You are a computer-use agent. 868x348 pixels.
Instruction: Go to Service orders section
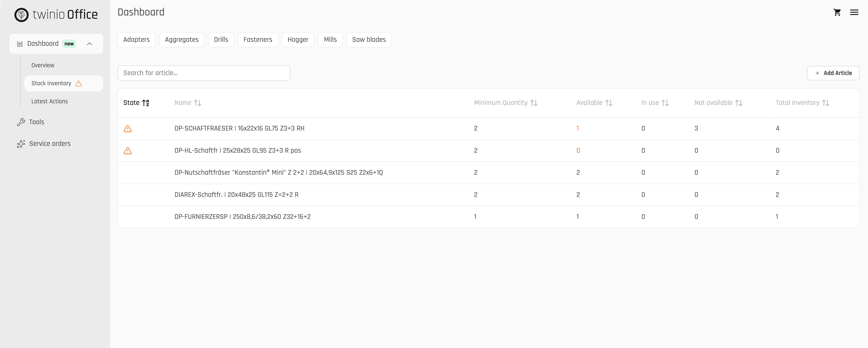(50, 144)
